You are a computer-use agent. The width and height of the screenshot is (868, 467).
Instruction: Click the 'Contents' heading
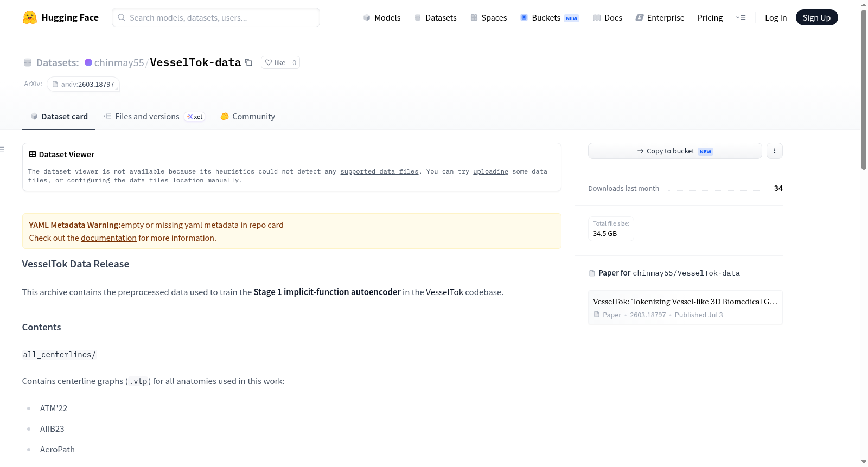(x=41, y=327)
